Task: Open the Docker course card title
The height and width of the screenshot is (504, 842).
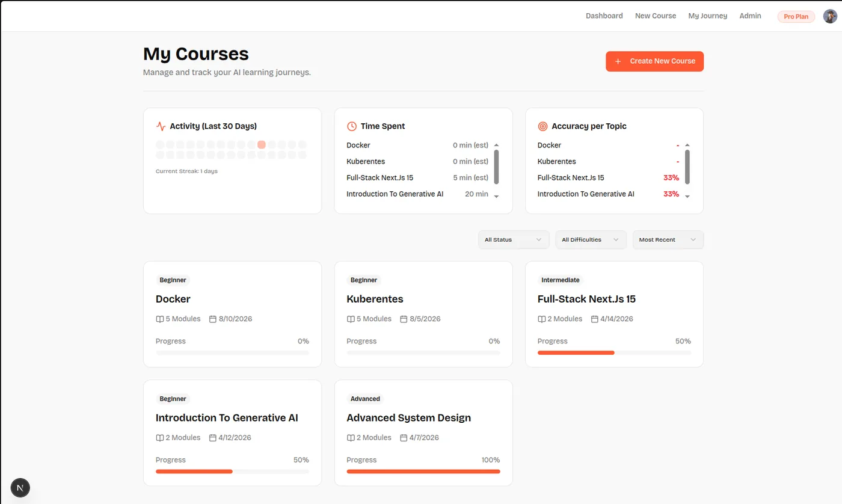Action: pos(173,299)
